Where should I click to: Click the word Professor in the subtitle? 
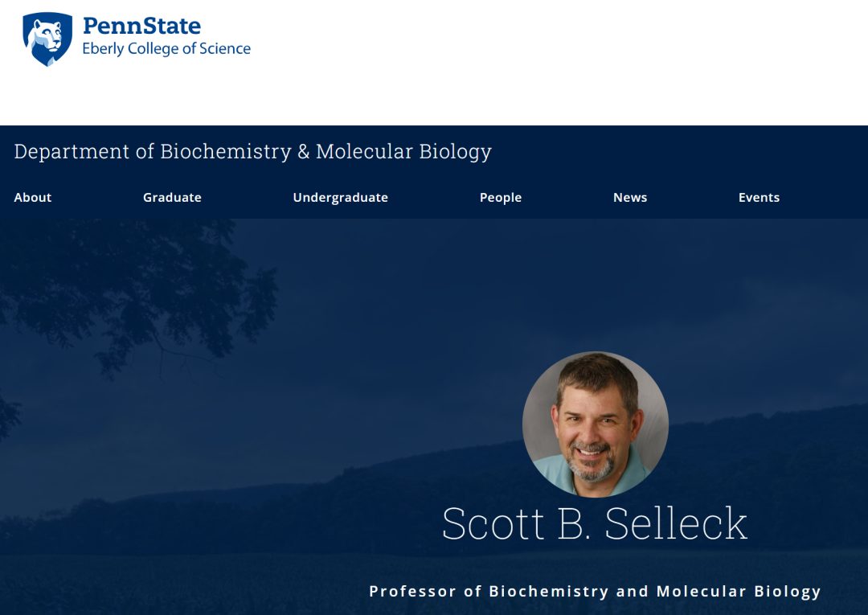(412, 592)
